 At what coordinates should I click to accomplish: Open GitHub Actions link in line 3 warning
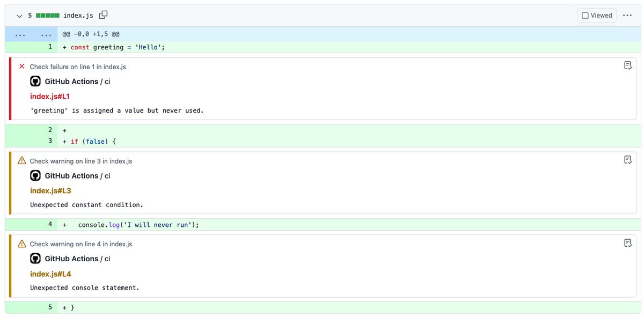click(71, 176)
